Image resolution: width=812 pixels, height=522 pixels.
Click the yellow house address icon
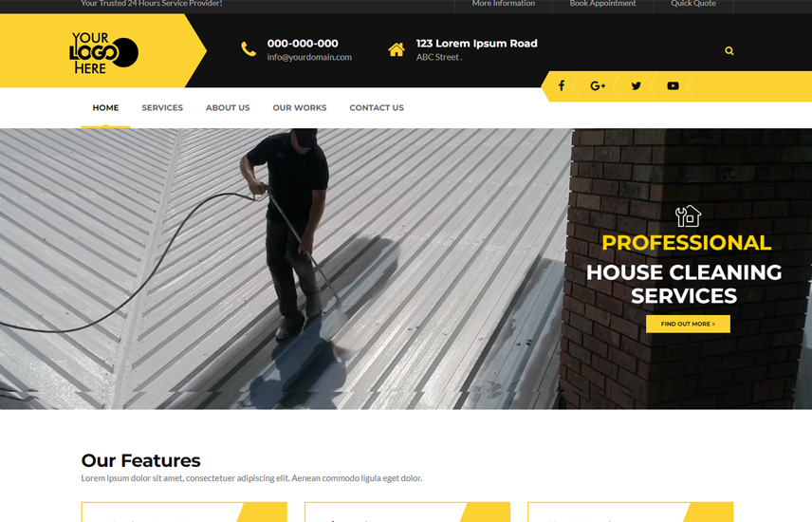tap(397, 49)
